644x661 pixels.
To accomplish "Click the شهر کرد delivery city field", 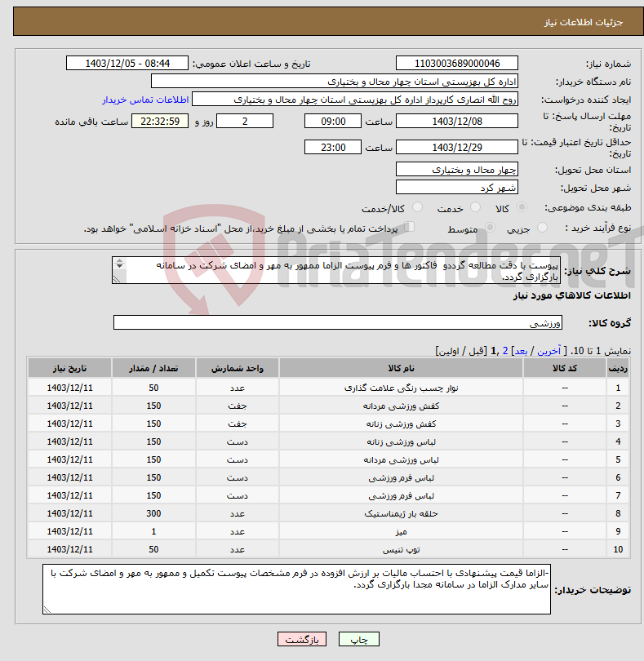I will click(x=457, y=188).
